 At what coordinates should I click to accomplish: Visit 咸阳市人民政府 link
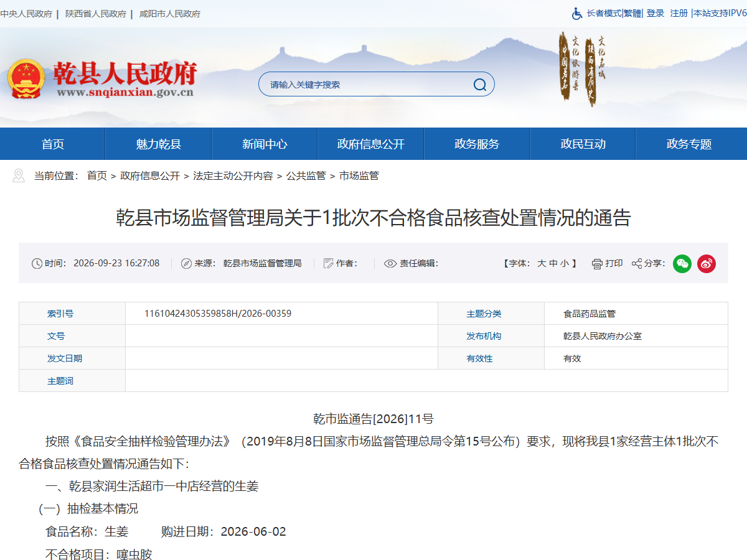click(x=170, y=14)
